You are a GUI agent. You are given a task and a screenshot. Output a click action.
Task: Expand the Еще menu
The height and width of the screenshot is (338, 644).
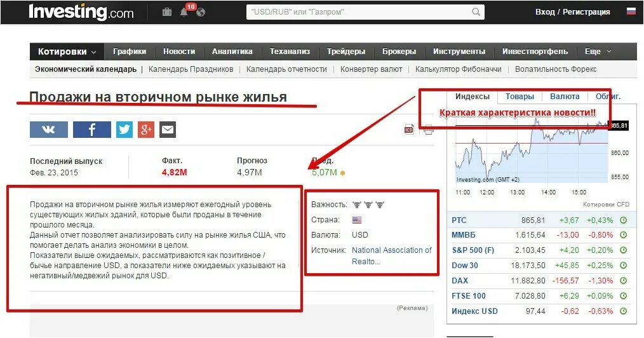point(598,51)
